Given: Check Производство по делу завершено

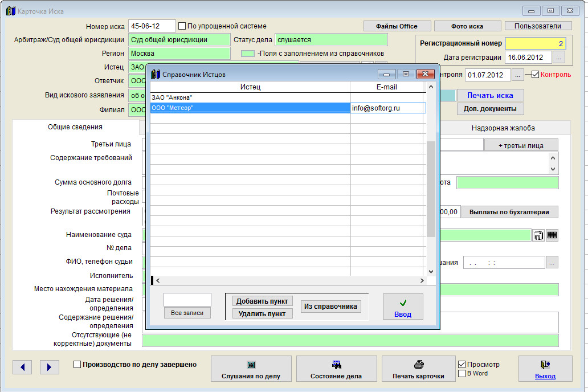Looking at the screenshot, I should pos(77,365).
